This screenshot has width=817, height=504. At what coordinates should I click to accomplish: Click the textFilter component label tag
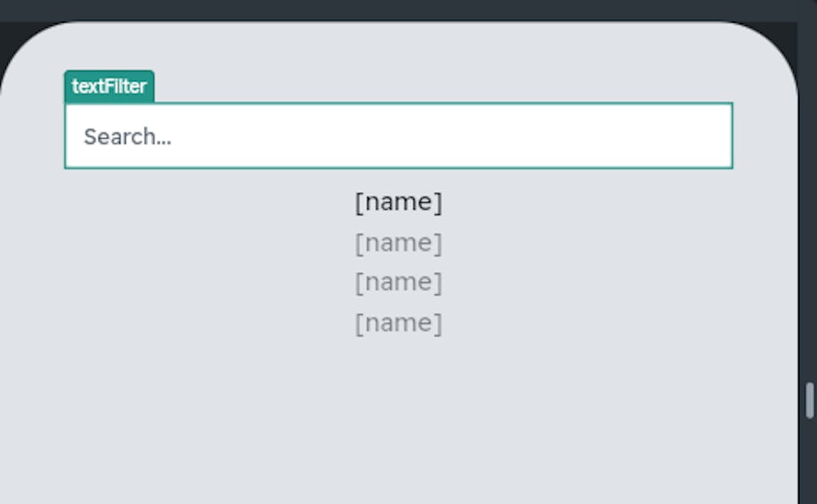pyautogui.click(x=109, y=86)
